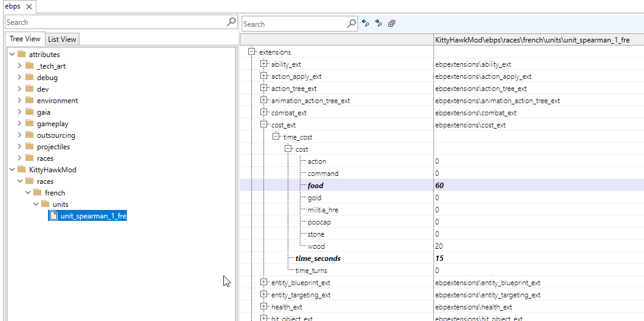This screenshot has width=644, height=321.
Task: Select the time_seconds property label
Action: pyautogui.click(x=318, y=258)
